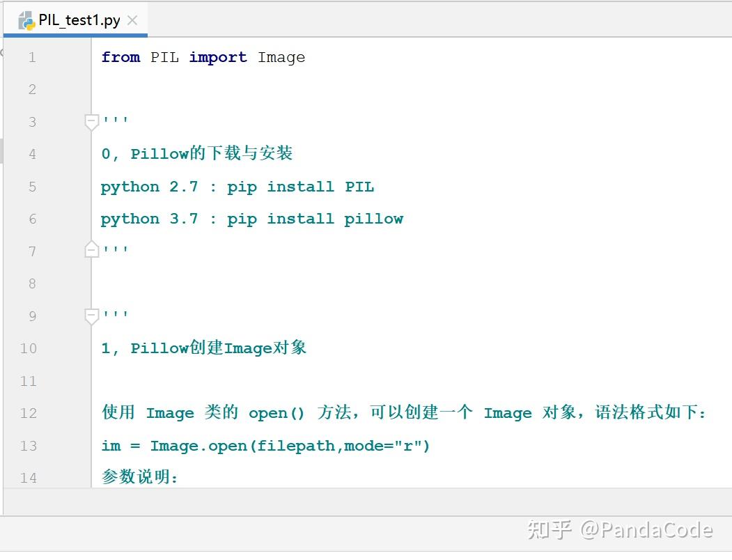Click line number 1 in the gutter
This screenshot has height=560, width=732.
pos(32,57)
